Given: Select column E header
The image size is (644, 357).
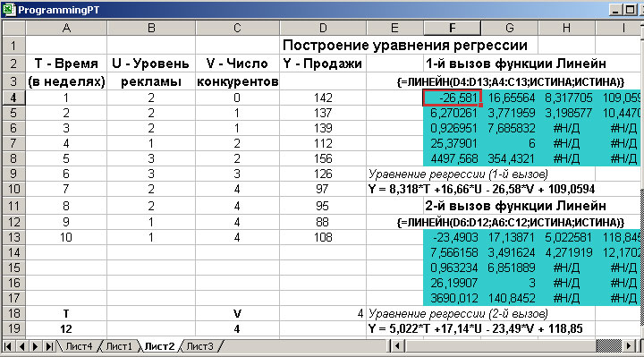Looking at the screenshot, I should [394, 28].
